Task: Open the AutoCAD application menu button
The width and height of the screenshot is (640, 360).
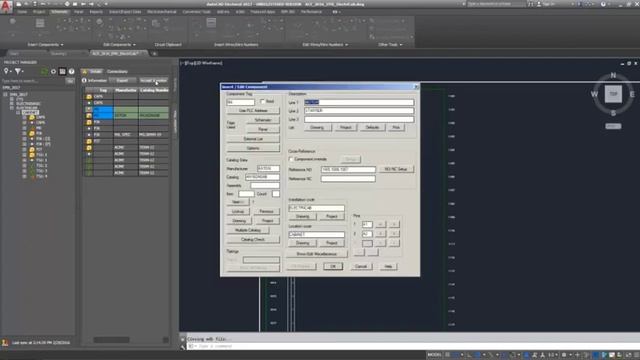Action: tap(6, 7)
